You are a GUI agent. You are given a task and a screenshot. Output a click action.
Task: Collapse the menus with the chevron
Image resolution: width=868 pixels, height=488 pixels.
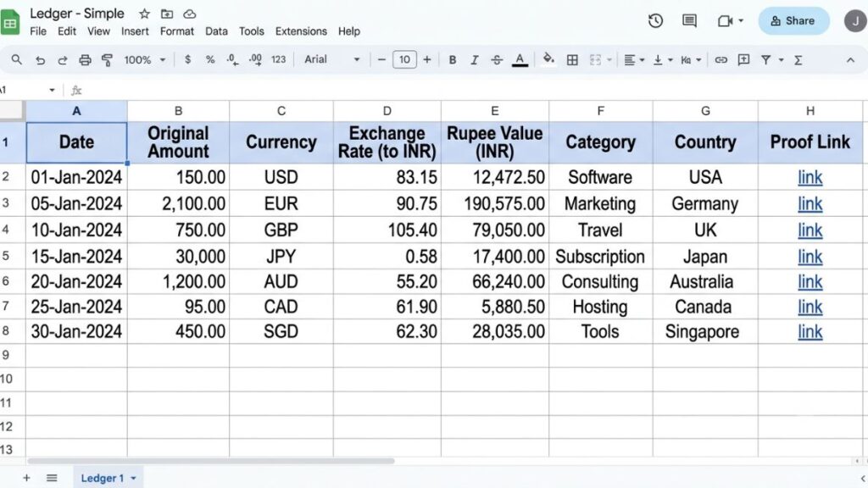(x=850, y=60)
